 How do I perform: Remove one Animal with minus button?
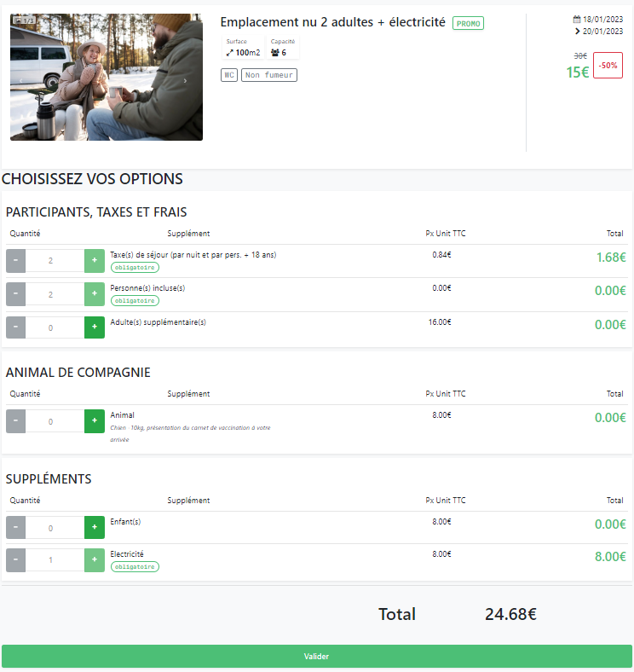15,420
